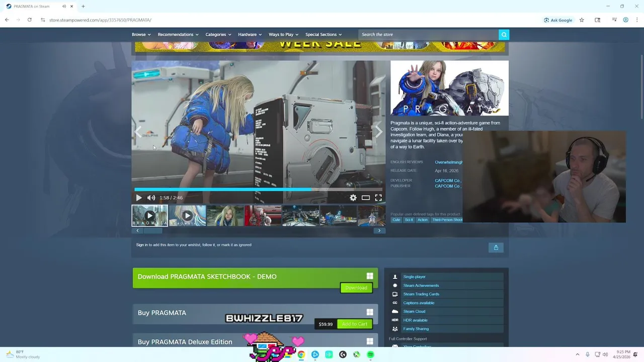Open Captions available link

(419, 303)
